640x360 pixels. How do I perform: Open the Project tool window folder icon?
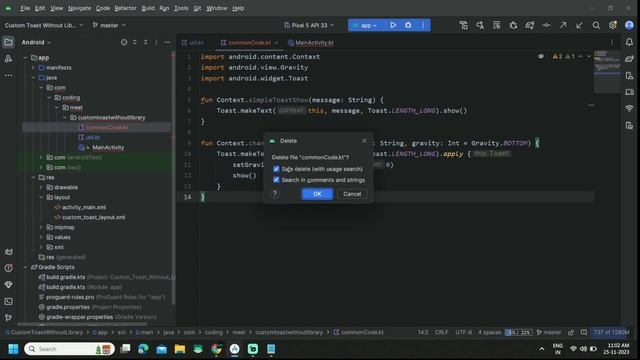pos(8,42)
